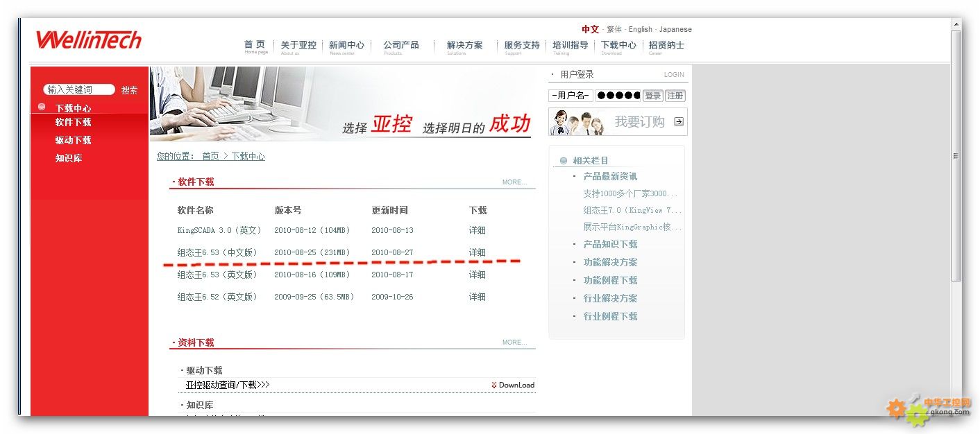The height and width of the screenshot is (434, 980).
Task: Click the LOGIN link beside 用户登录
Action: [x=674, y=75]
